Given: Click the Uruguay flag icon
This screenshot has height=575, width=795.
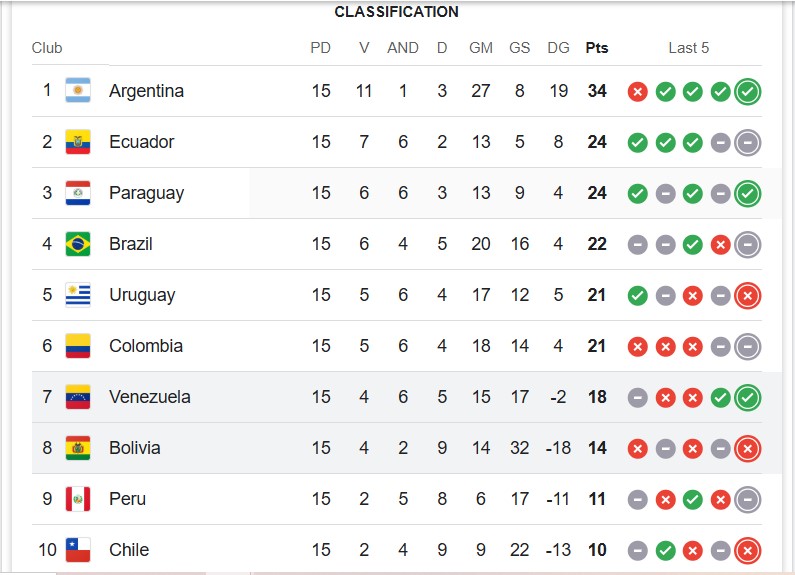Looking at the screenshot, I should pos(78,295).
